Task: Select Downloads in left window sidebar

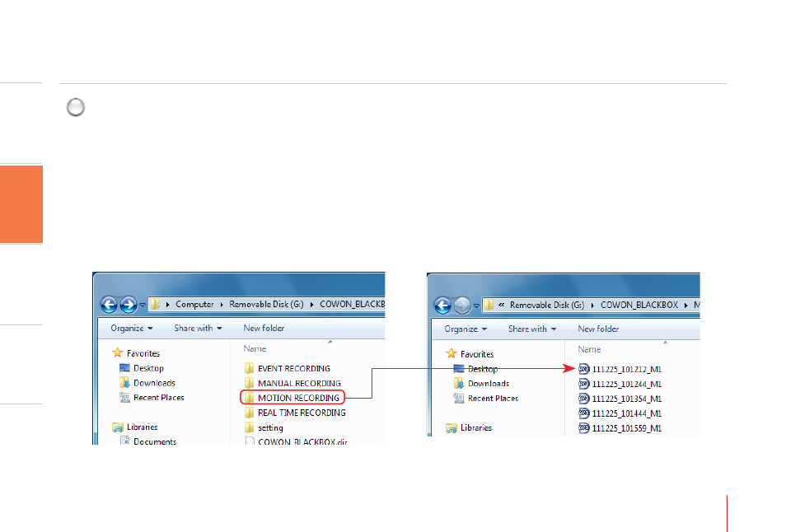Action: (x=147, y=383)
